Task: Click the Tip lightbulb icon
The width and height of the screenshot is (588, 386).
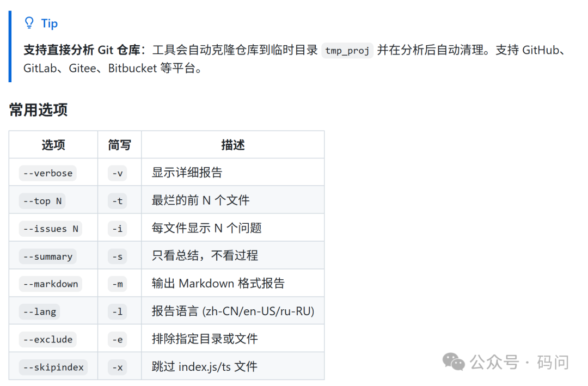Action: tap(29, 23)
